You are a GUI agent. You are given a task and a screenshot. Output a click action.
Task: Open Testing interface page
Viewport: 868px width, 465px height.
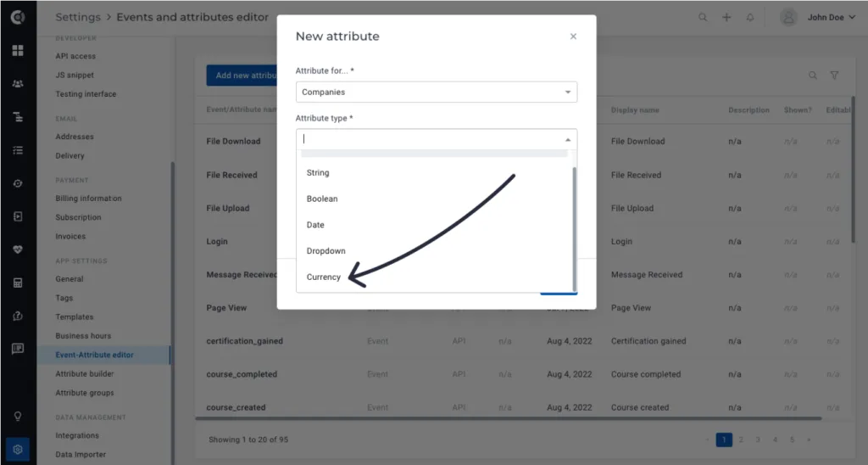click(x=86, y=94)
